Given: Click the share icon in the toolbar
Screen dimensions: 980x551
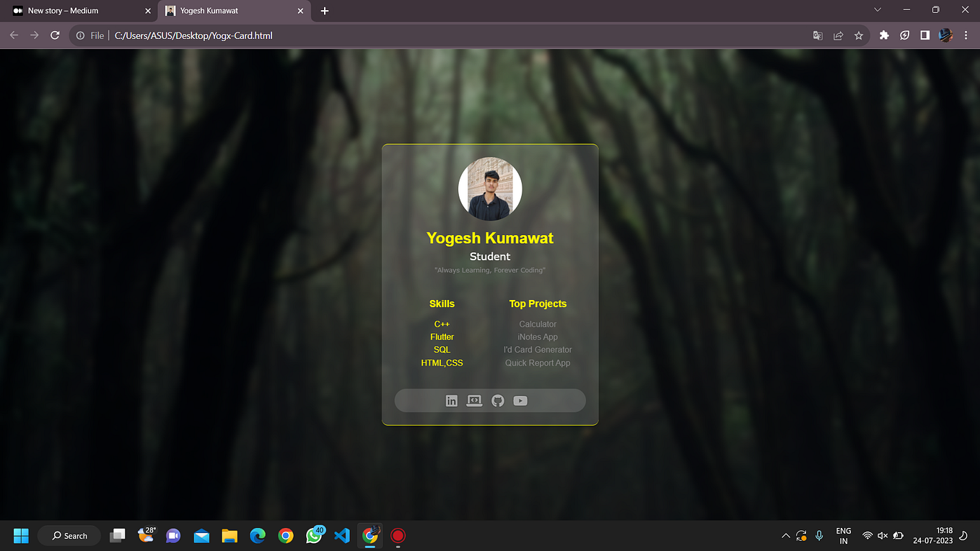Looking at the screenshot, I should (838, 35).
